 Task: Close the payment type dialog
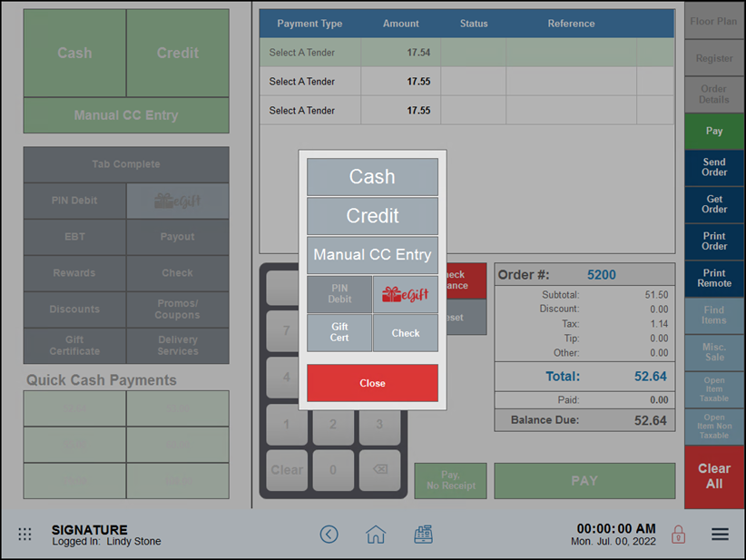click(x=372, y=383)
